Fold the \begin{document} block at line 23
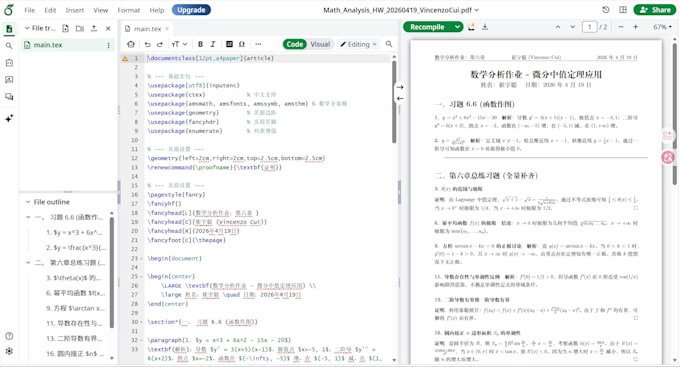This screenshot has height=367, width=680. point(142,259)
